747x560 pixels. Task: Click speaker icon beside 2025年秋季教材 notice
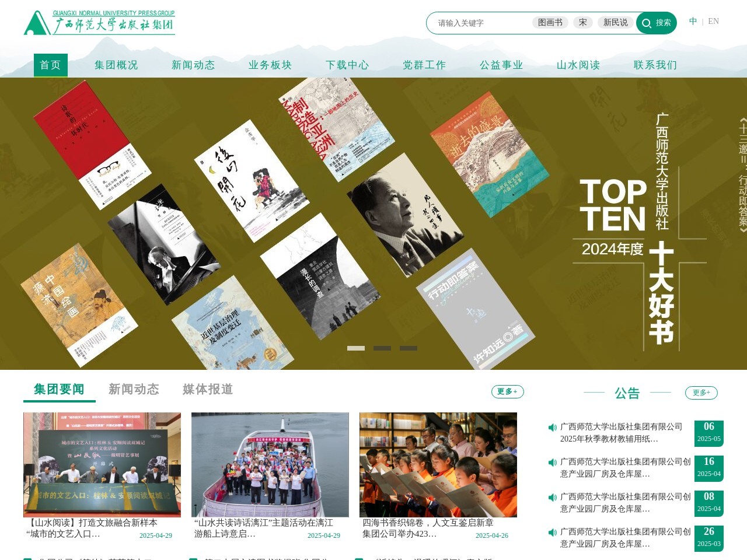coord(553,428)
